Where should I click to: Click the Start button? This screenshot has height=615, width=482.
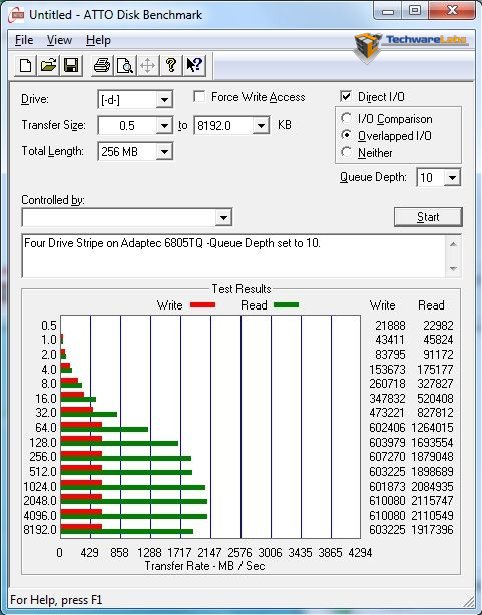[428, 217]
